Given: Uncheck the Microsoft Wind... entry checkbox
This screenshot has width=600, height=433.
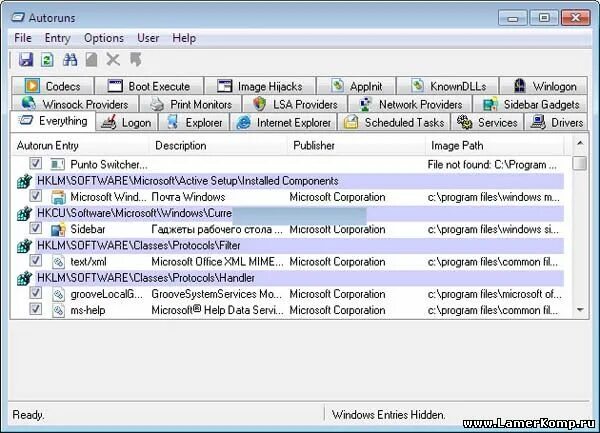Looking at the screenshot, I should point(36,196).
